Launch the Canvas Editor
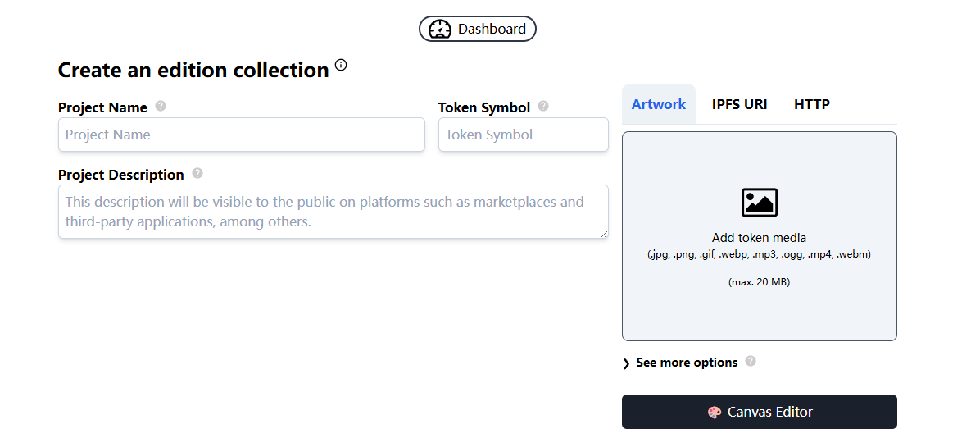The image size is (980, 438). pyautogui.click(x=760, y=412)
